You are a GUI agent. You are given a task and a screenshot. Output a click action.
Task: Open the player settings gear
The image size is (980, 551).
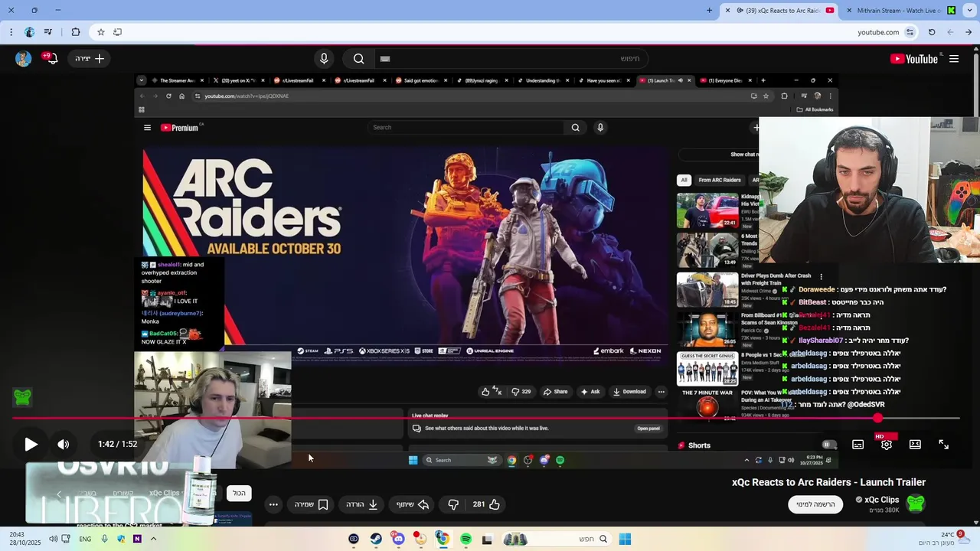[886, 445]
